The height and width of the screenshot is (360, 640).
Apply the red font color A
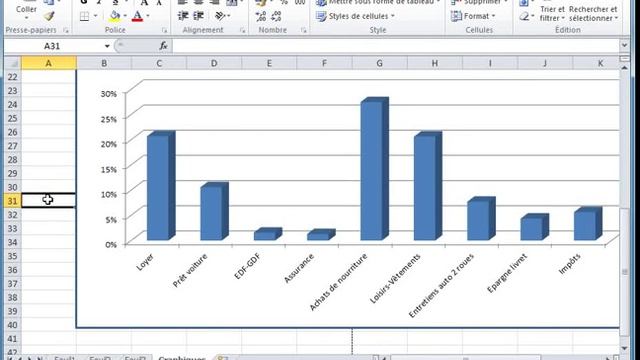tap(138, 16)
